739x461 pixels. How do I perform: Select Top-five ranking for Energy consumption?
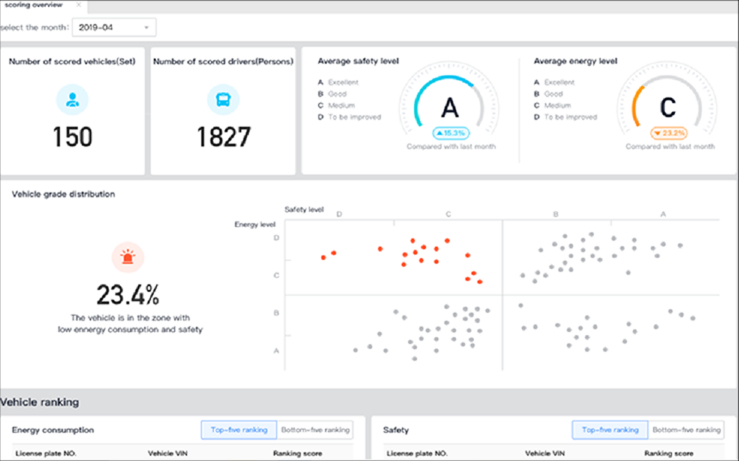point(237,430)
